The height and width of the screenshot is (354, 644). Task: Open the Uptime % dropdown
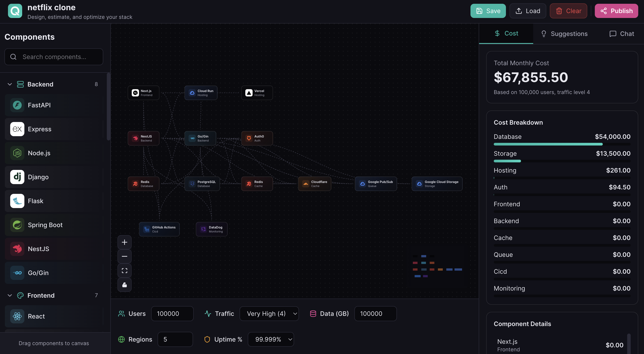click(x=271, y=339)
